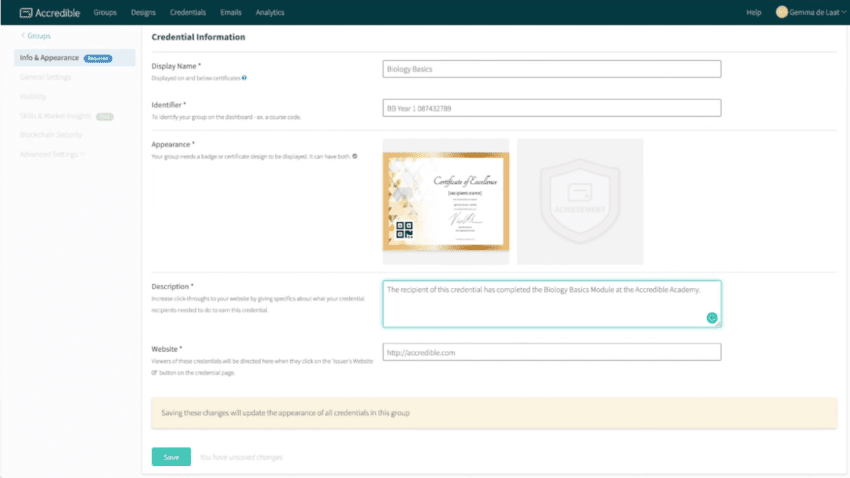The width and height of the screenshot is (850, 478).
Task: Open Blockchain Security in the sidebar
Action: (51, 135)
